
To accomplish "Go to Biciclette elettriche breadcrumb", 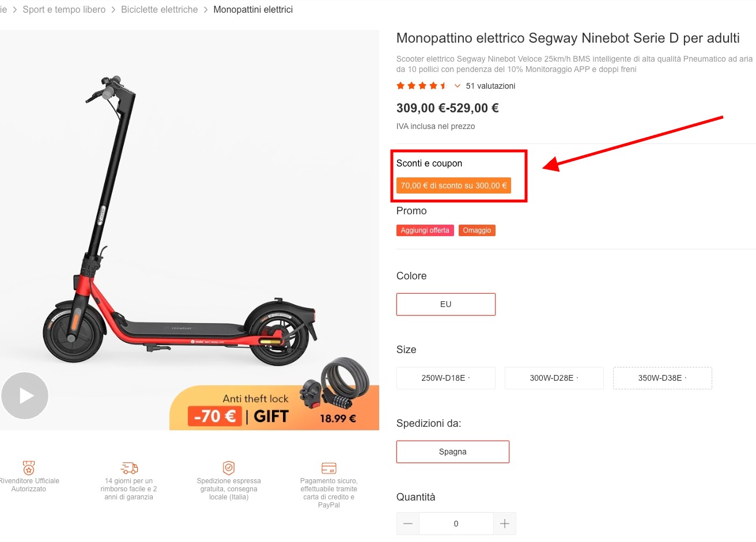I will tap(159, 10).
